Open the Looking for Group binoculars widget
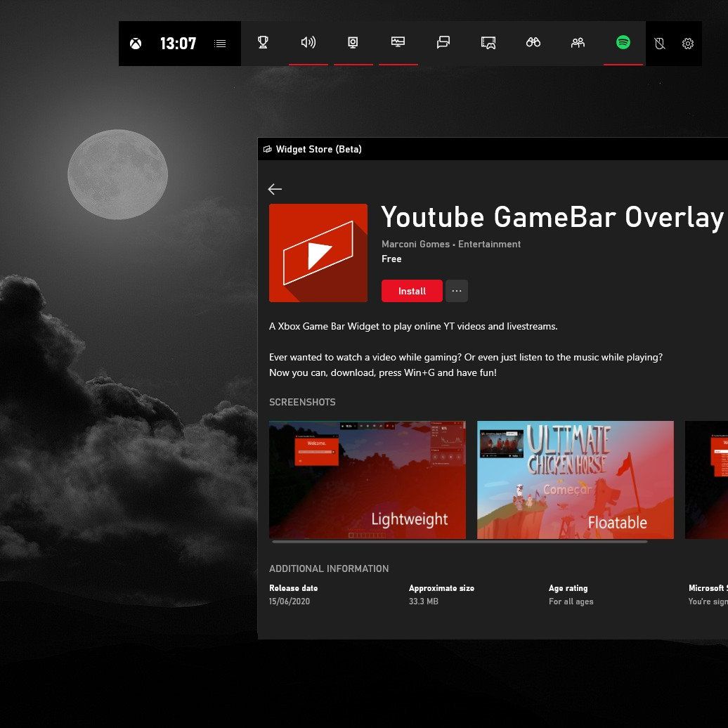 click(x=533, y=43)
